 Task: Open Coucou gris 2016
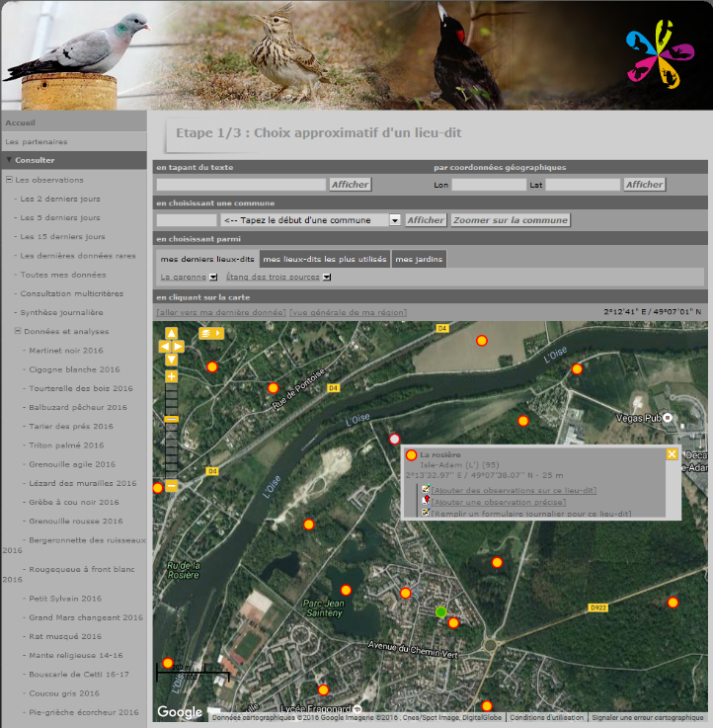pos(64,693)
